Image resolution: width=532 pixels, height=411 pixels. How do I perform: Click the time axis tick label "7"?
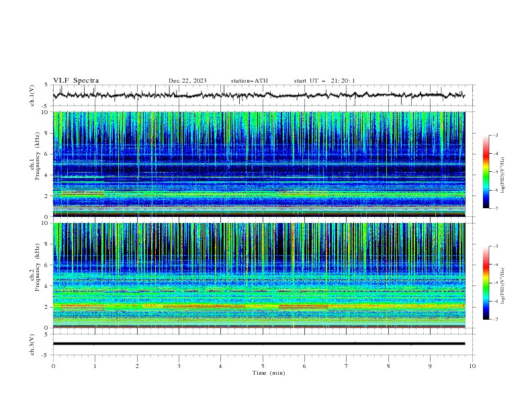coord(347,366)
